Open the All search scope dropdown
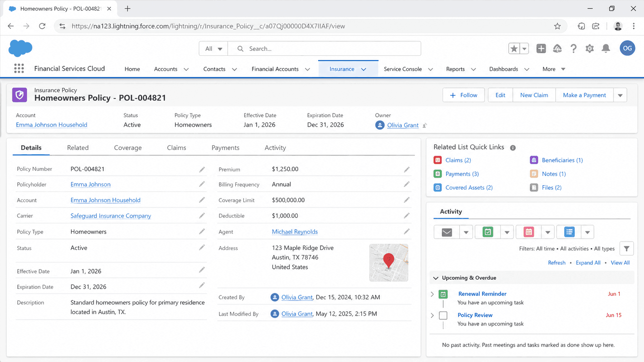This screenshot has height=362, width=644. (x=213, y=48)
